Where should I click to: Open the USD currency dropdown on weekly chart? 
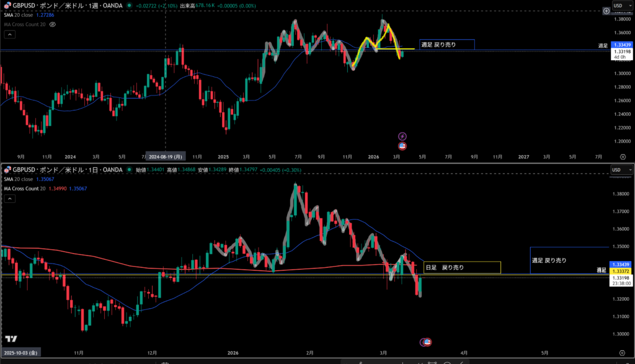621,6
